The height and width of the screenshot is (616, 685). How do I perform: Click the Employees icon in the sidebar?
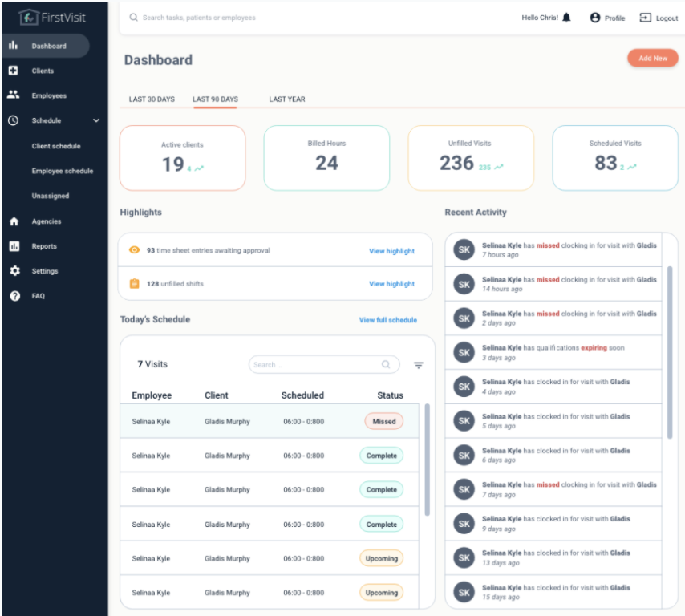[x=14, y=95]
